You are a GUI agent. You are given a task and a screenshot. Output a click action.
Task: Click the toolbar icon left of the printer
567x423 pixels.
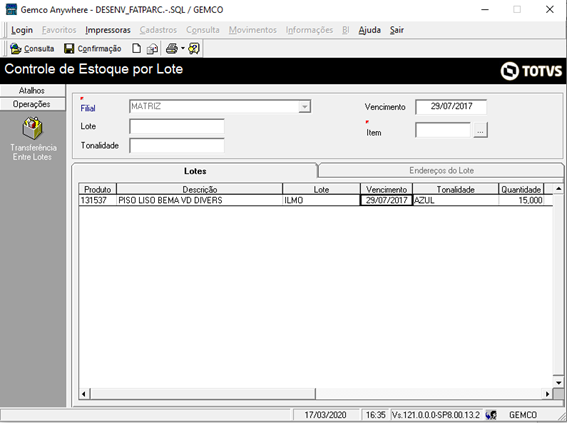pos(152,48)
